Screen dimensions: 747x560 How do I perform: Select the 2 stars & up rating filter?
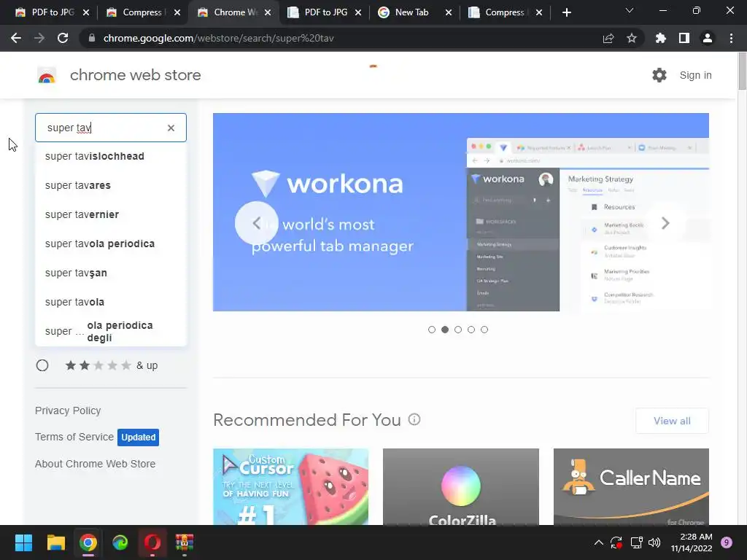coord(42,365)
